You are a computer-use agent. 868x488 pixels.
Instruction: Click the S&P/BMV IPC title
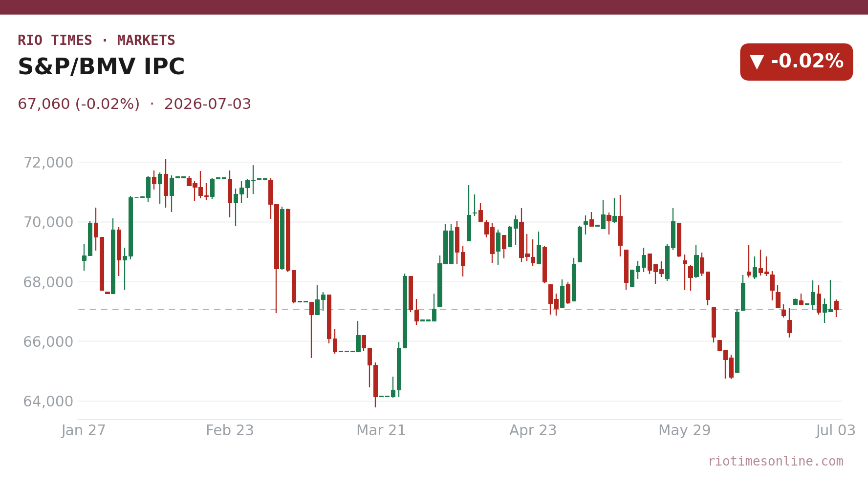(101, 67)
